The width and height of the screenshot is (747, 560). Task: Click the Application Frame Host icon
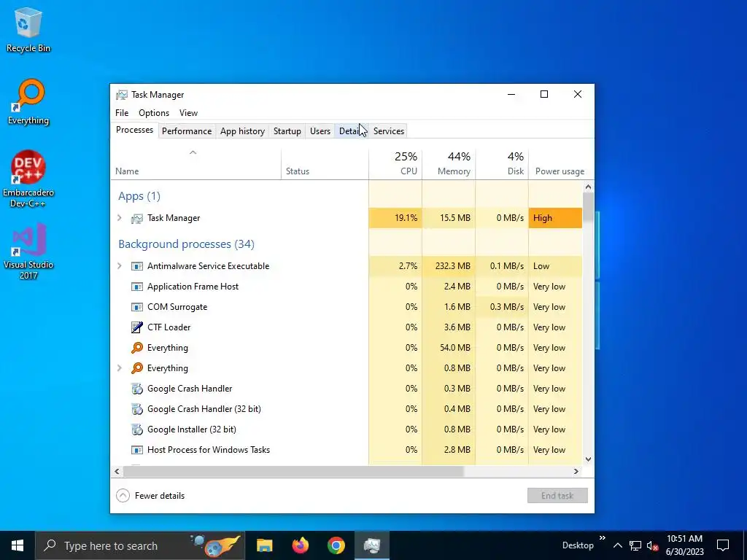click(x=136, y=287)
